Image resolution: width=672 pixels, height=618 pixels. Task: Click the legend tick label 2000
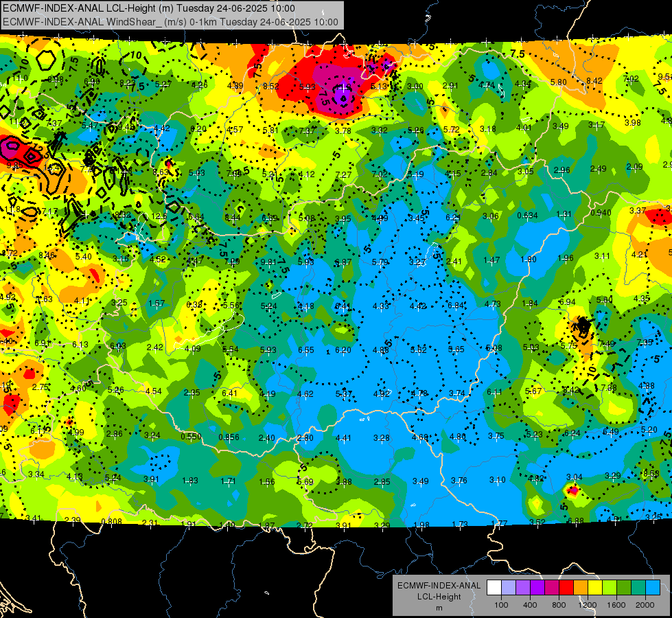pos(645,605)
